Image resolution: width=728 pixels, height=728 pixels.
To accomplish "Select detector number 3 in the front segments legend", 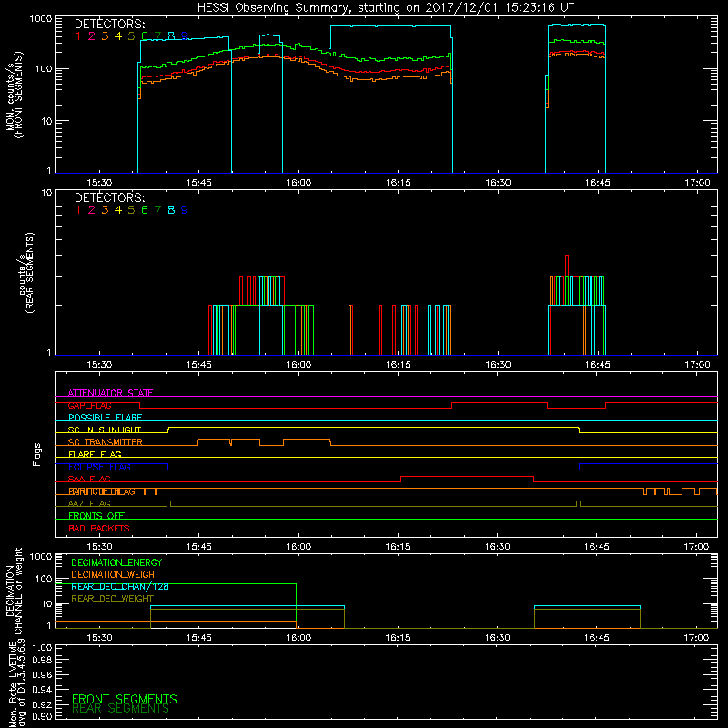I will click(x=105, y=36).
